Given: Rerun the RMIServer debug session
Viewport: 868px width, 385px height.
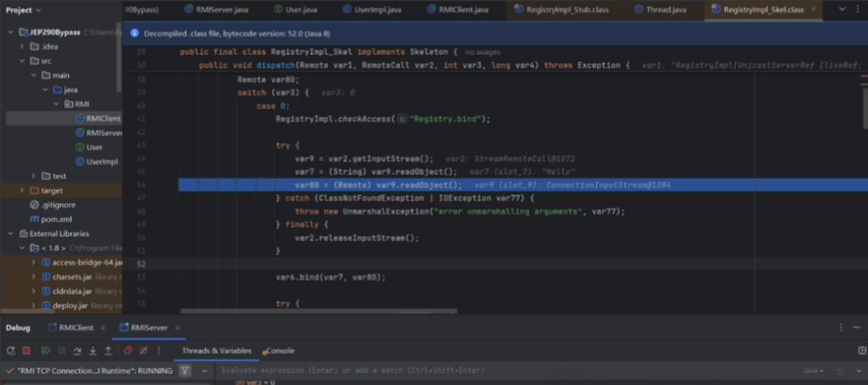Looking at the screenshot, I should pos(10,351).
